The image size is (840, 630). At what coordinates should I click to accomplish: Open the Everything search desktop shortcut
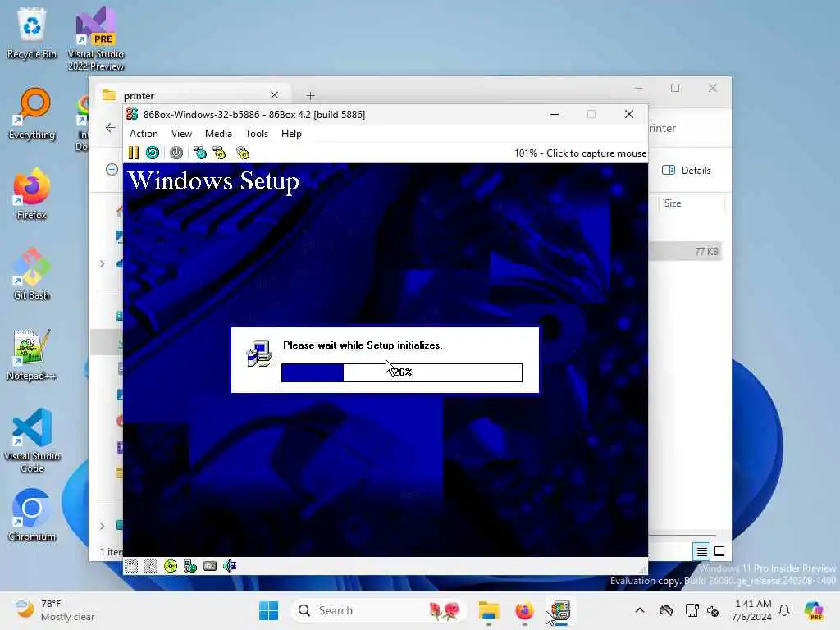click(32, 113)
